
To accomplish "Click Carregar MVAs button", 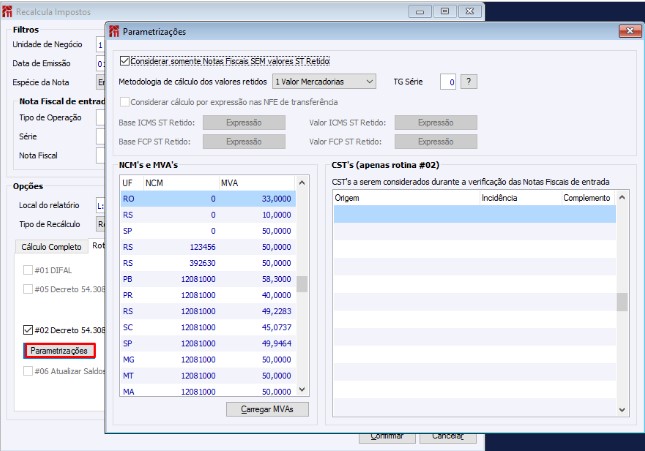I will 267,409.
